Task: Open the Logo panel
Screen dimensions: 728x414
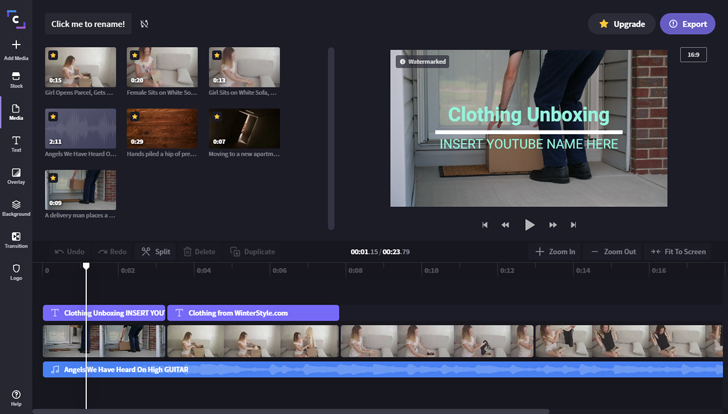Action: [x=16, y=271]
